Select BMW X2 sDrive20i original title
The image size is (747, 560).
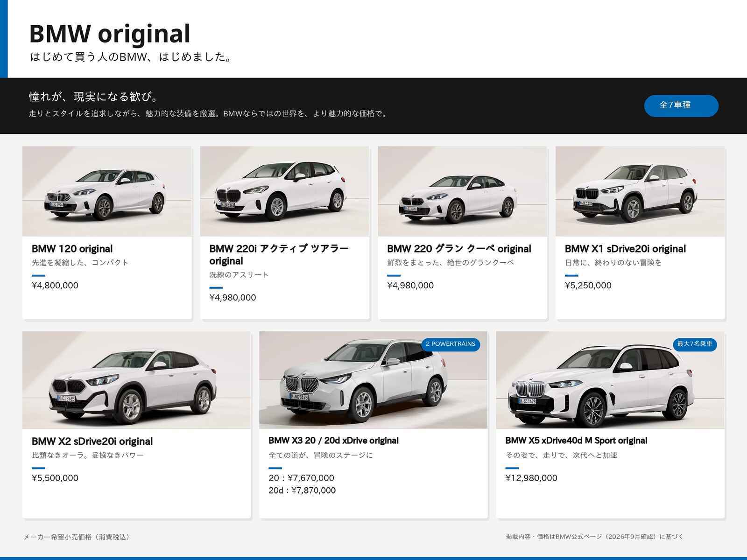point(92,441)
